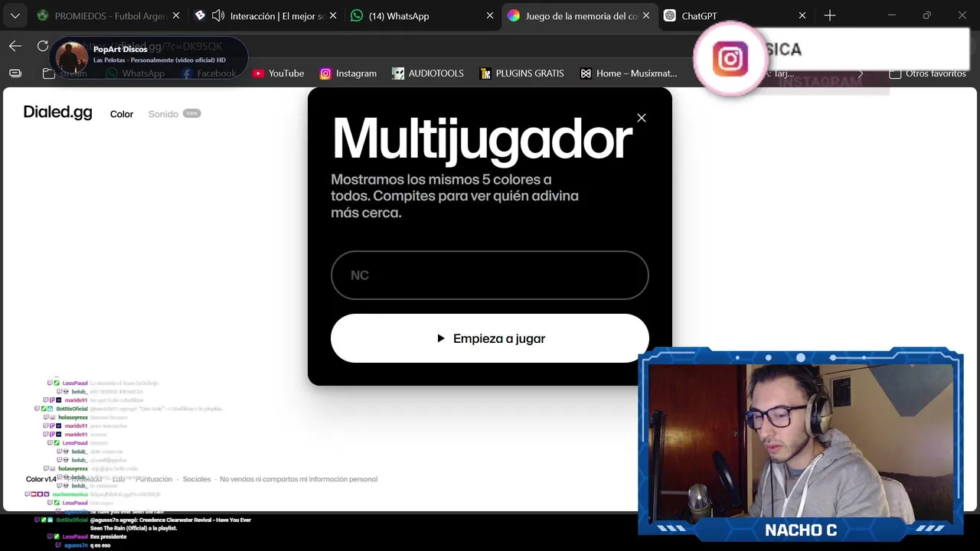This screenshot has height=551, width=980.
Task: Click the webcam overlay of NACHO C
Action: [800, 442]
